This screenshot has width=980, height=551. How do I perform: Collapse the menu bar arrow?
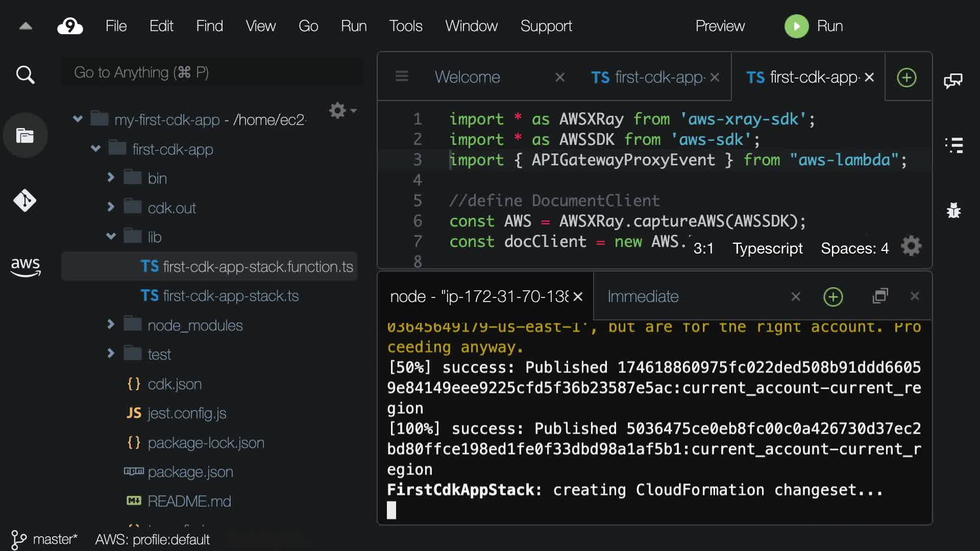point(26,26)
